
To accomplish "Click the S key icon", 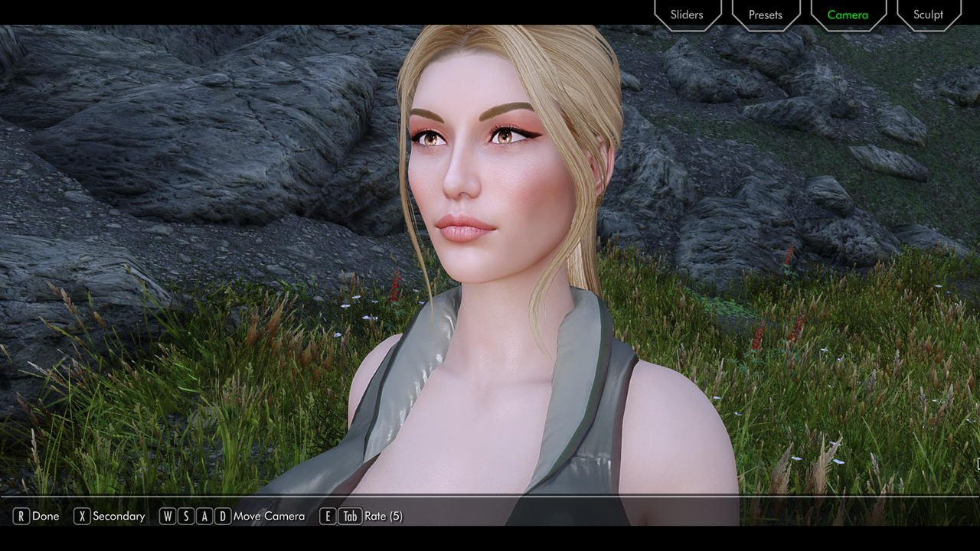I will [x=186, y=517].
